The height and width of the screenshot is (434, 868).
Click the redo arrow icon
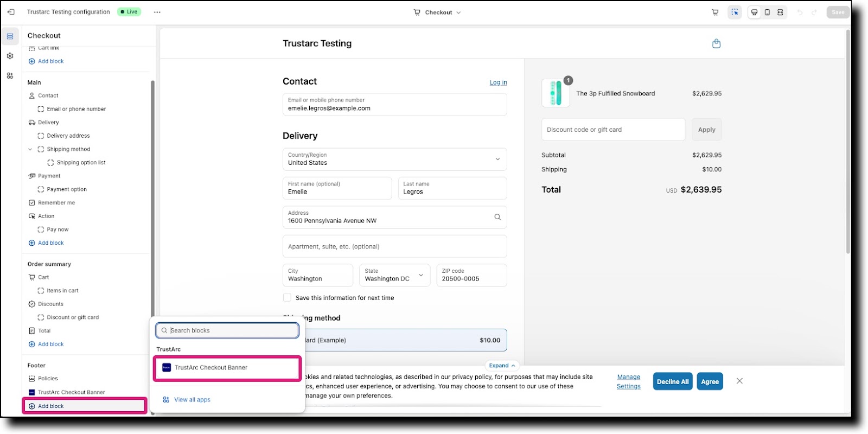814,12
